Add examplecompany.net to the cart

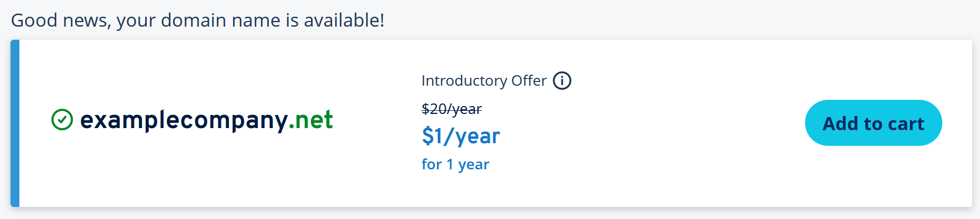pos(873,123)
